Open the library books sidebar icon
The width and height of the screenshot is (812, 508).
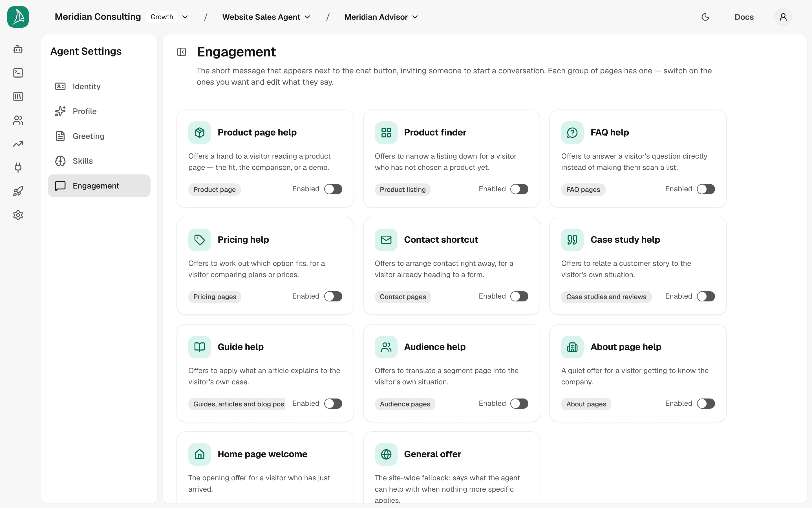[18, 97]
